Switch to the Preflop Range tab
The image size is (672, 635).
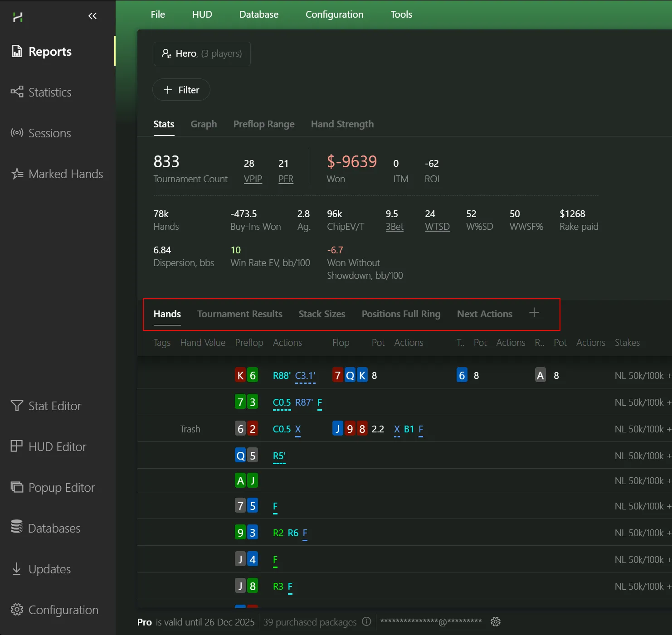point(263,124)
